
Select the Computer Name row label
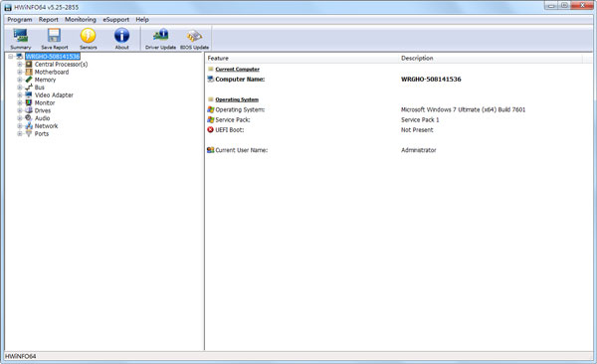tap(240, 80)
